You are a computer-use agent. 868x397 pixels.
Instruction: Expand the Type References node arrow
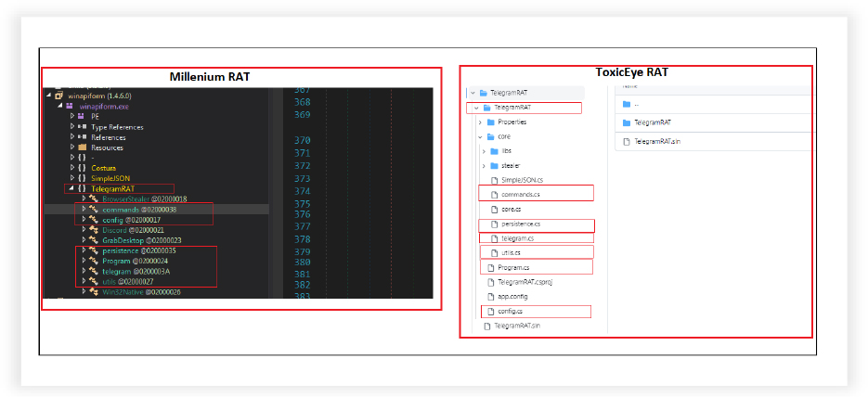[x=72, y=127]
